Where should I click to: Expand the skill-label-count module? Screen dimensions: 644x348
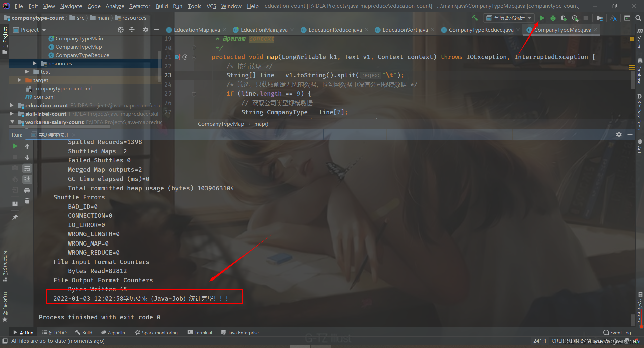tap(12, 114)
